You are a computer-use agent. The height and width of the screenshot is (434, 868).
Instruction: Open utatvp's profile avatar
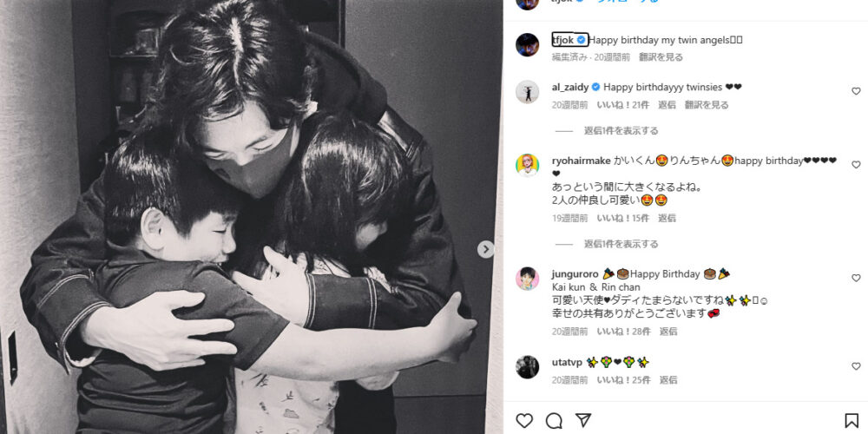(527, 367)
